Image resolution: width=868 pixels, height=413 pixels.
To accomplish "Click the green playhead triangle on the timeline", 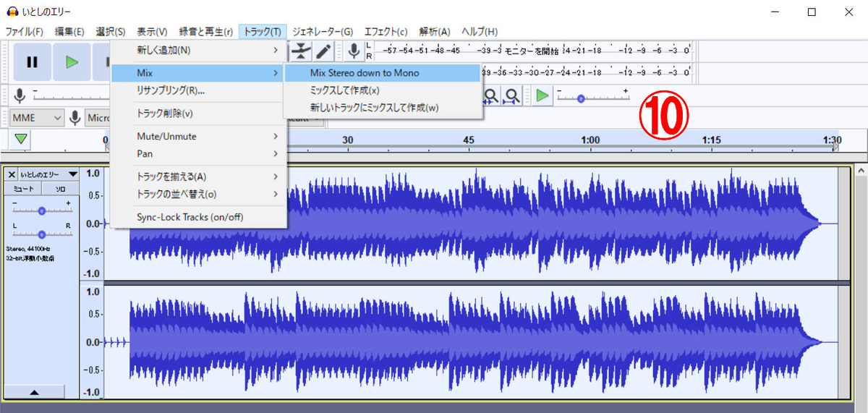I will [21, 139].
